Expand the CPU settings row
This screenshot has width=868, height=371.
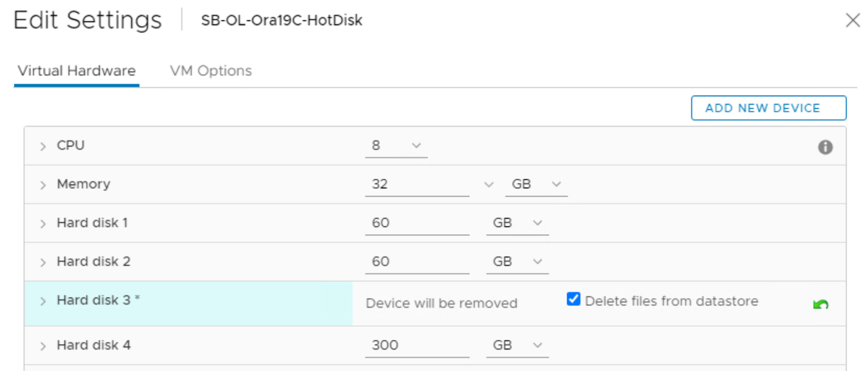coord(43,146)
